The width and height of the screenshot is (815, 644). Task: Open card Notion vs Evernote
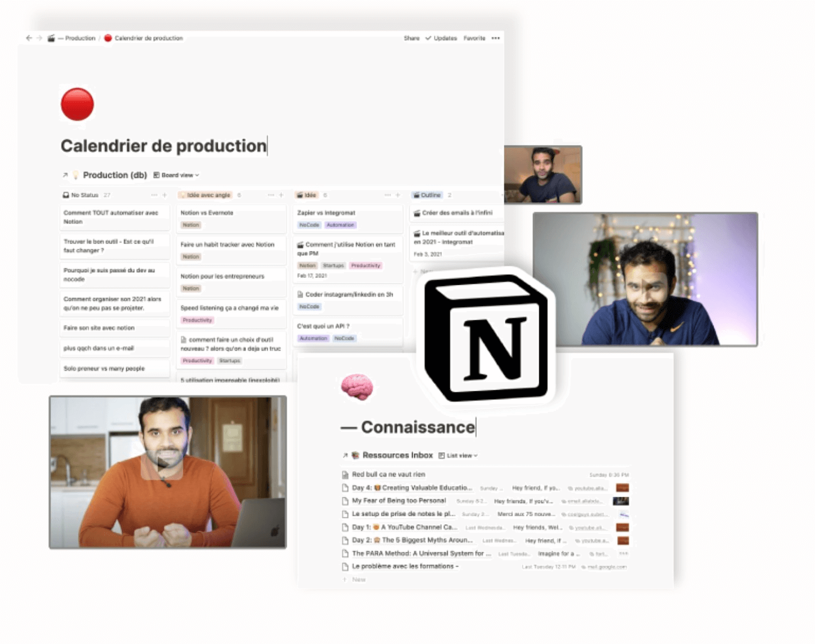pyautogui.click(x=231, y=218)
